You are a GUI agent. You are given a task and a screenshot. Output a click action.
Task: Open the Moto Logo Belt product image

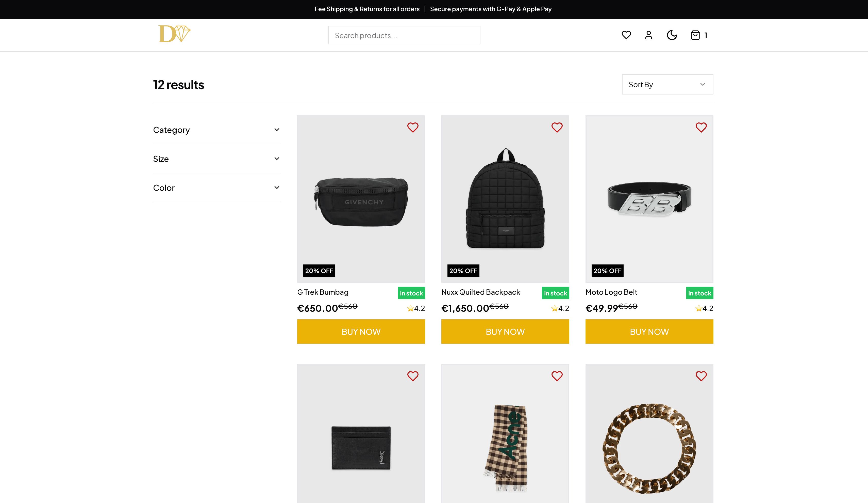pyautogui.click(x=649, y=199)
